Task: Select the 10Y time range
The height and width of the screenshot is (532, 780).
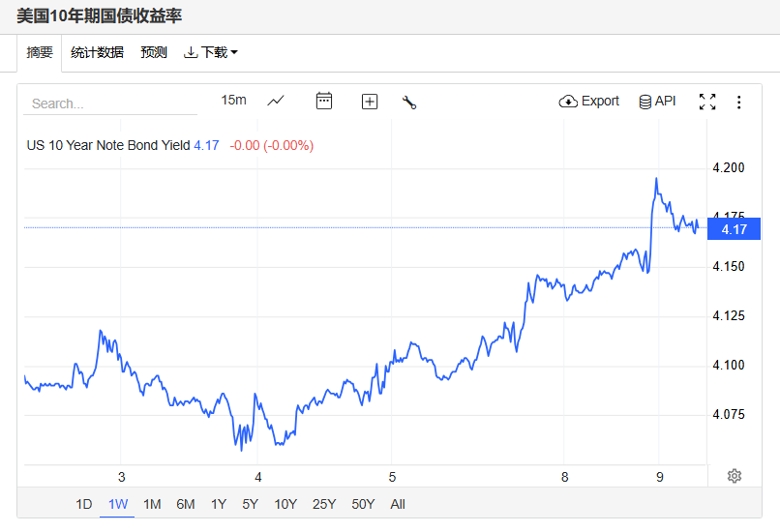Action: click(x=285, y=504)
